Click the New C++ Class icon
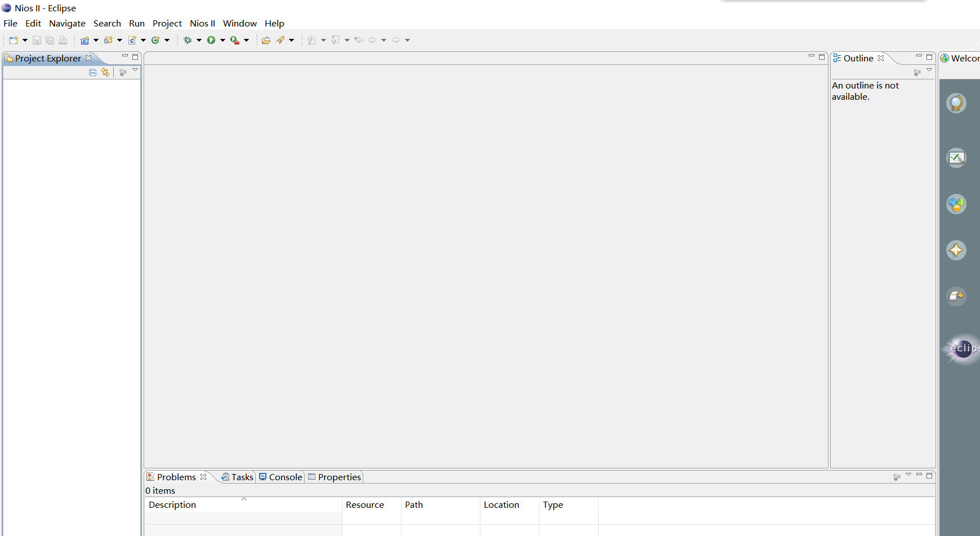The height and width of the screenshot is (536, 980). tap(156, 40)
